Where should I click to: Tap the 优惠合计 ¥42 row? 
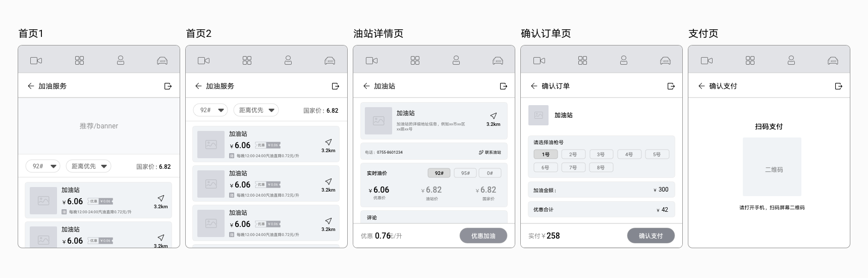[602, 209]
